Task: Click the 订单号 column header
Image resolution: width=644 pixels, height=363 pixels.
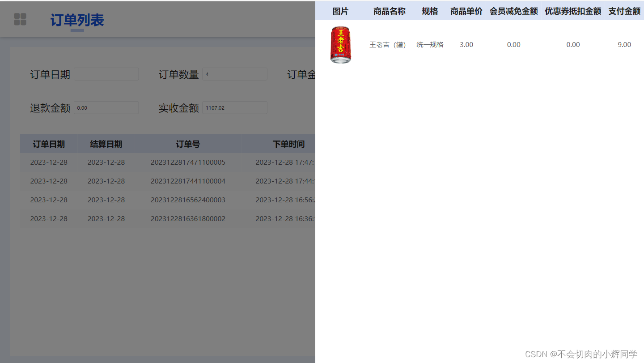Action: click(187, 144)
